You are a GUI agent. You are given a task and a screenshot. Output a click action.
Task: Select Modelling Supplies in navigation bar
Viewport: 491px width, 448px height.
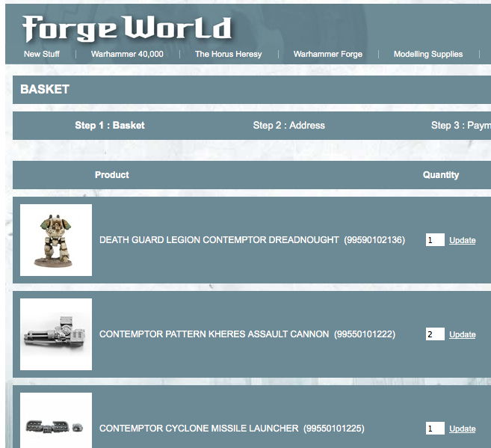click(427, 54)
